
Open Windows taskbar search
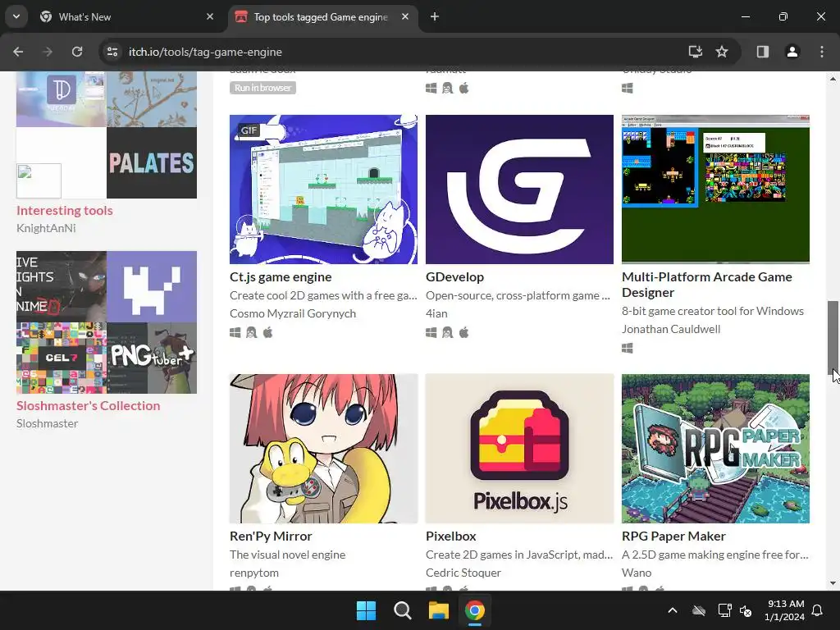point(402,610)
